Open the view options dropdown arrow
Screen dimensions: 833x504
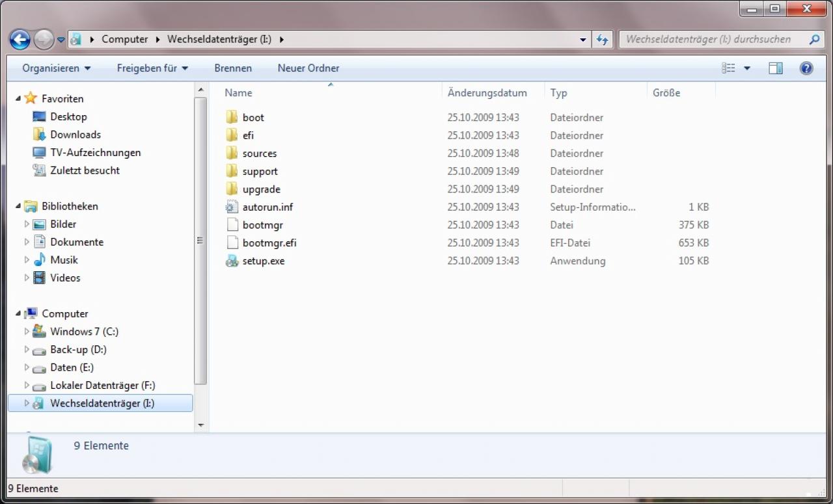pyautogui.click(x=747, y=68)
